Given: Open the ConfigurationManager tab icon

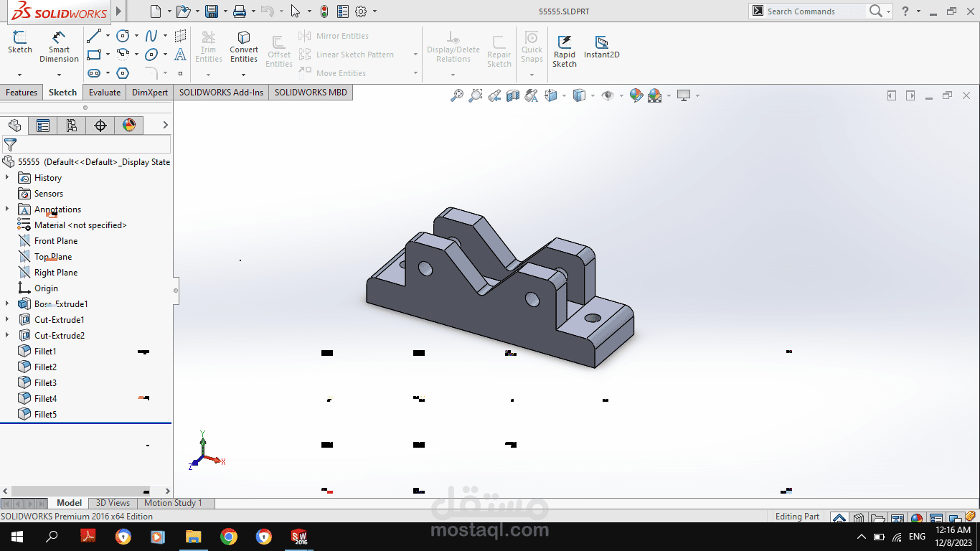Looking at the screenshot, I should point(72,126).
